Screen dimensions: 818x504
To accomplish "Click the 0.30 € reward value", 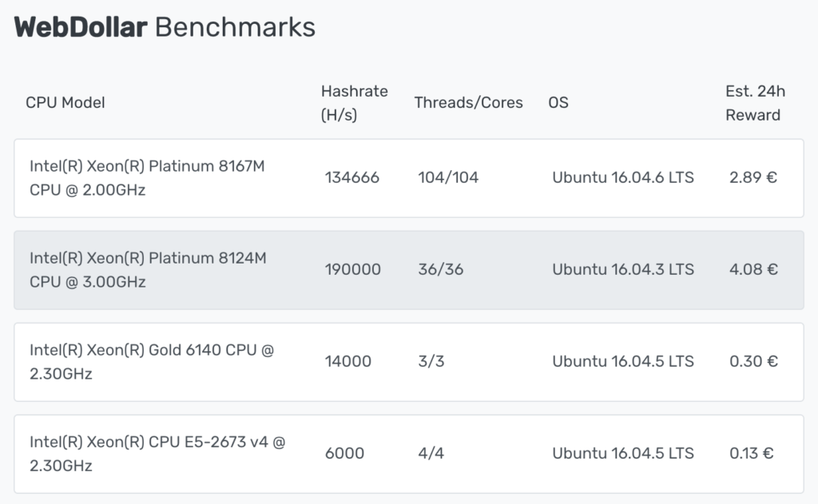I will (x=753, y=362).
